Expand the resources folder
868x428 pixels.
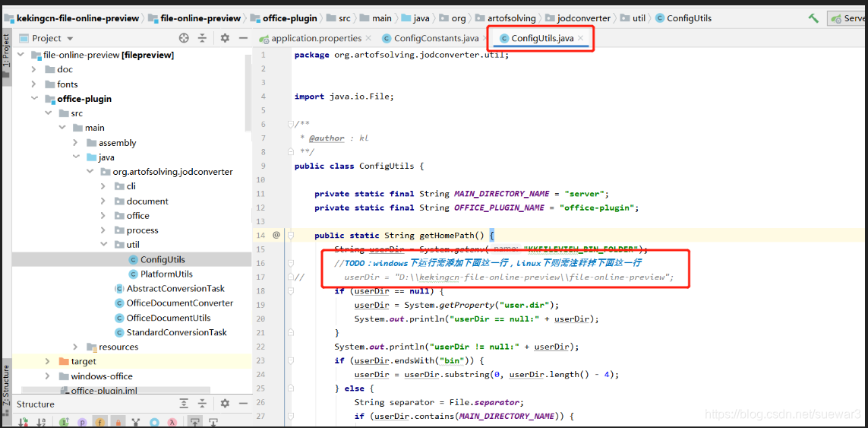(75, 347)
